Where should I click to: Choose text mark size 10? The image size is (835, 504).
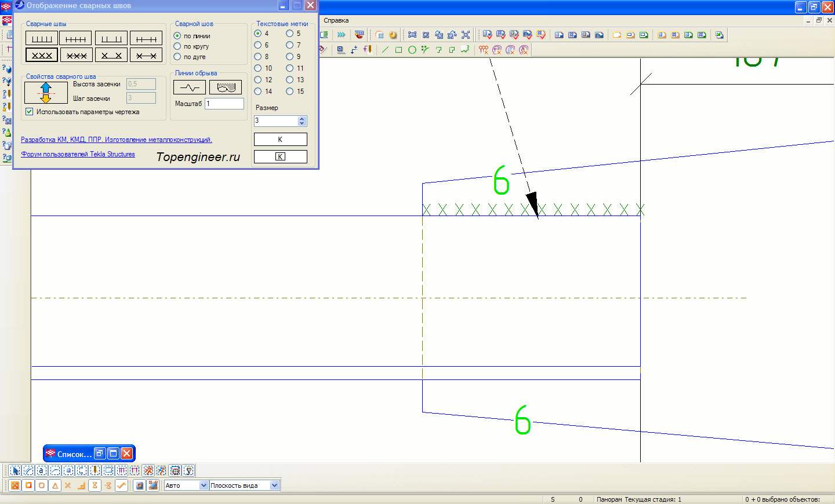tap(258, 68)
